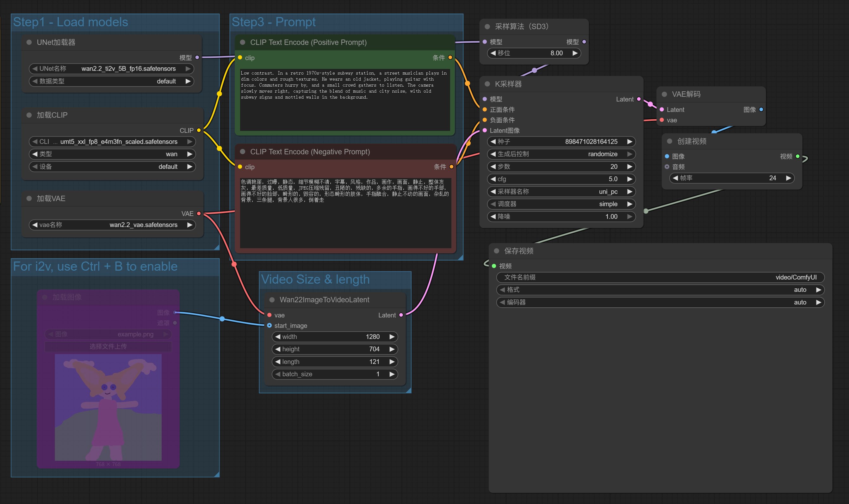
Task: Collapse the K采样器 node via its dot
Action: pyautogui.click(x=487, y=84)
